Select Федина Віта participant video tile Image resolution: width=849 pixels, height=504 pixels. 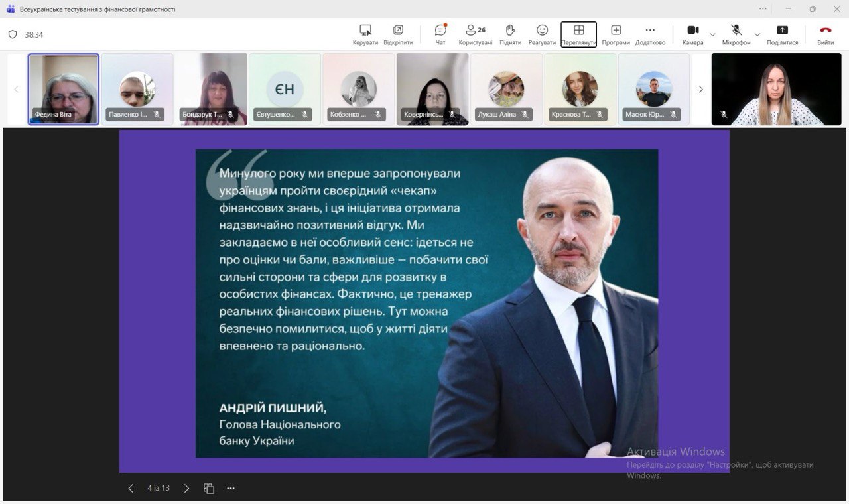click(x=64, y=89)
